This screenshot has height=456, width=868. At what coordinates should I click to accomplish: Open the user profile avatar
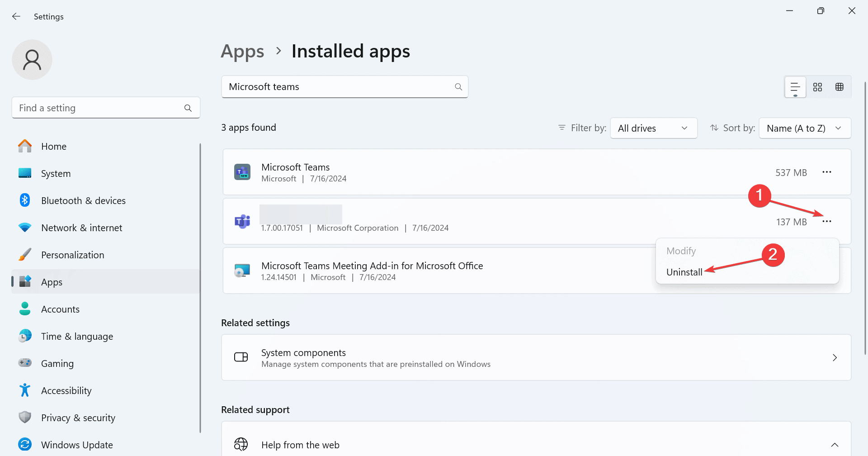32,60
